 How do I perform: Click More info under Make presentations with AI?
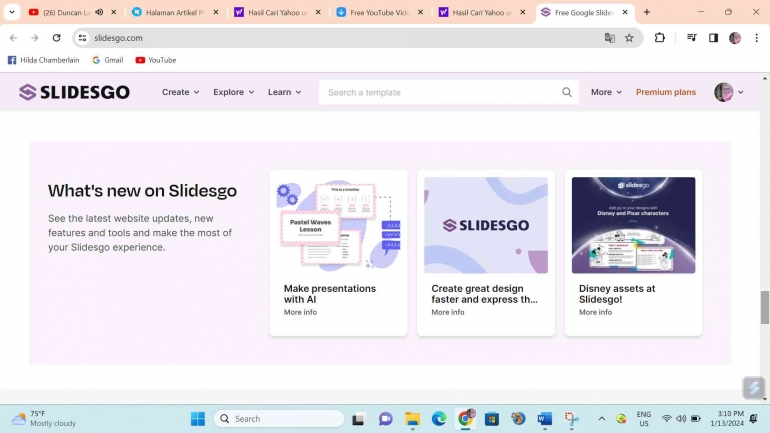pyautogui.click(x=300, y=312)
